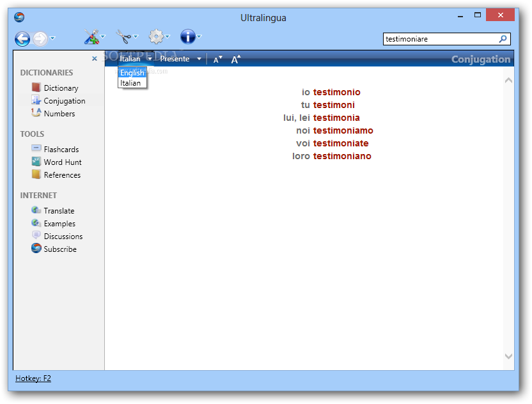Click the Examples globe-search icon
The image size is (532, 404).
(36, 223)
